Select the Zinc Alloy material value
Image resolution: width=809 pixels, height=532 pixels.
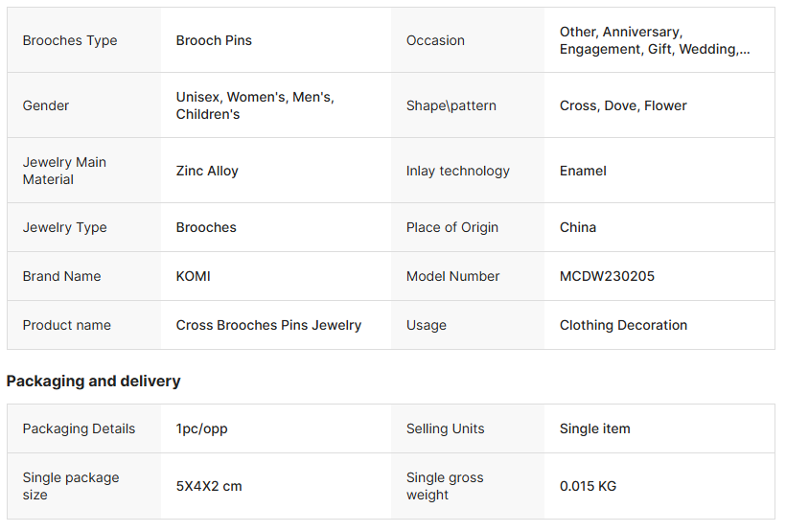[x=207, y=171]
